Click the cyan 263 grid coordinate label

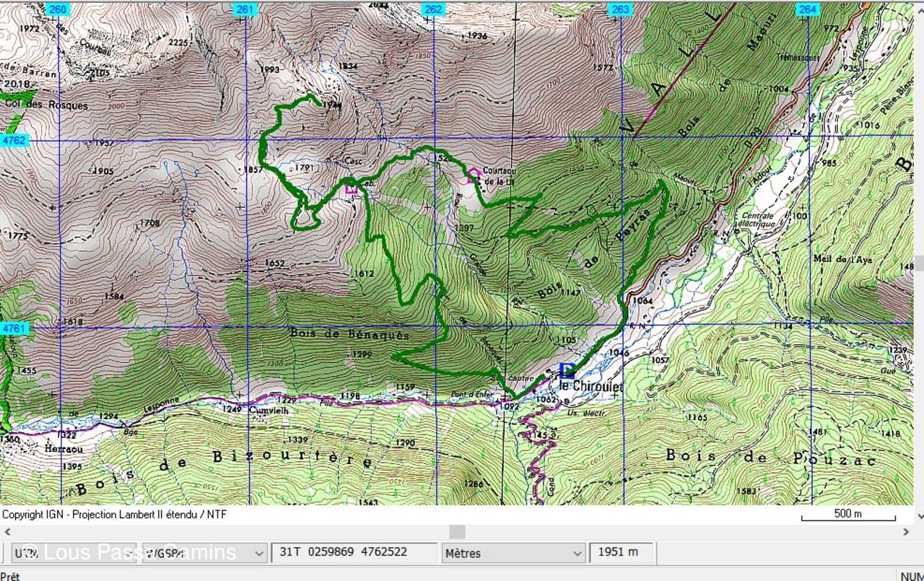(620, 9)
